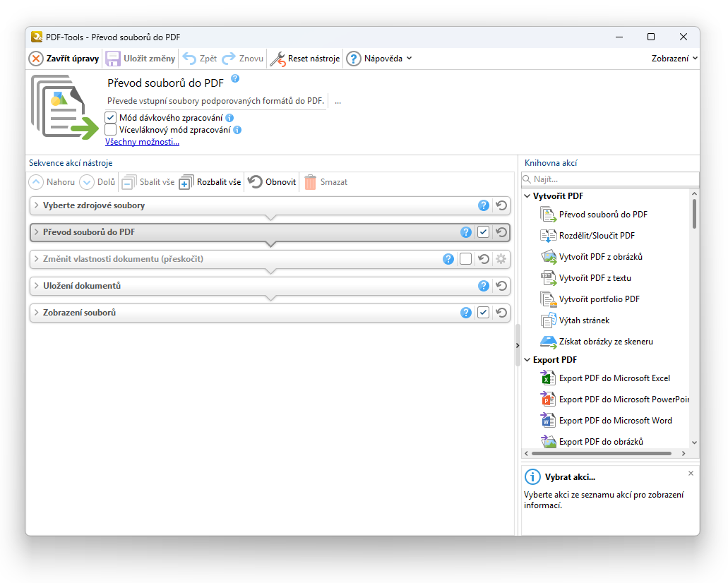Uncheck the Zobrazení souborů step checkbox

(483, 313)
